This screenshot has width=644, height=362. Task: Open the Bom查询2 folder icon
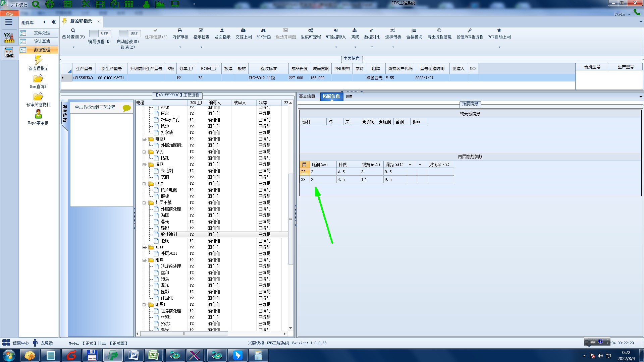(x=38, y=79)
